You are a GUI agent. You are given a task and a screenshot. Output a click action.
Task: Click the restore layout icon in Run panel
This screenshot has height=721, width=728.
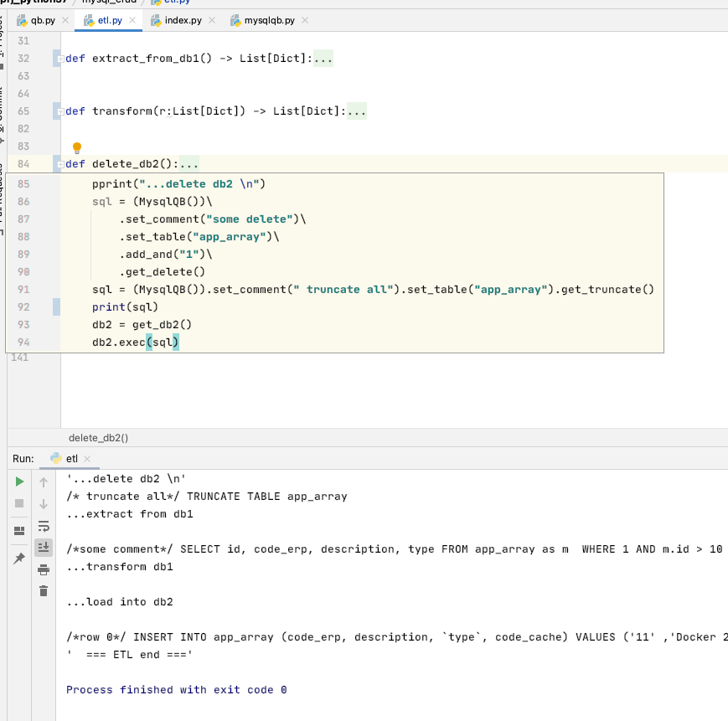tap(19, 530)
